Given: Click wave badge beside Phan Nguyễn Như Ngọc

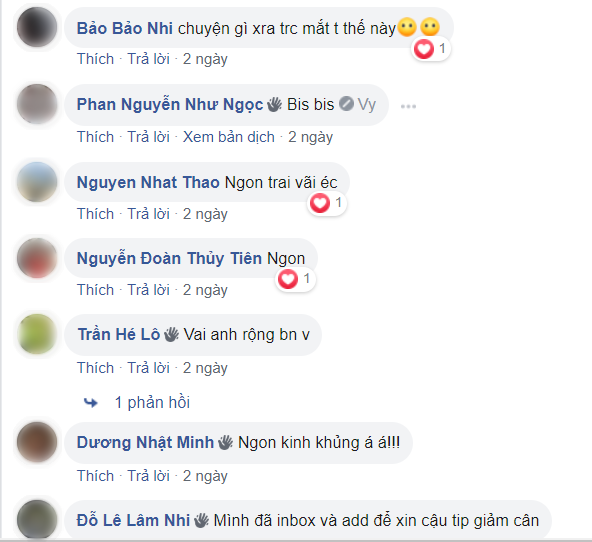Looking at the screenshot, I should tap(274, 105).
